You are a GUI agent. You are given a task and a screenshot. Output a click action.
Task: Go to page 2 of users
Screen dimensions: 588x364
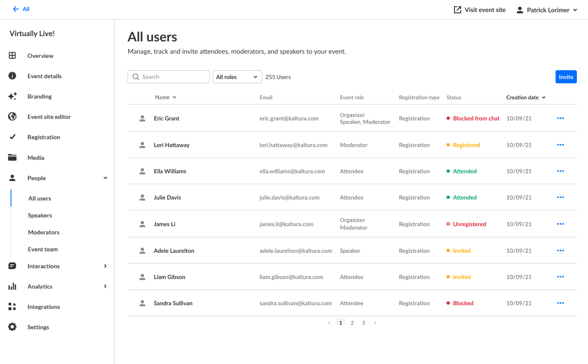pyautogui.click(x=352, y=323)
